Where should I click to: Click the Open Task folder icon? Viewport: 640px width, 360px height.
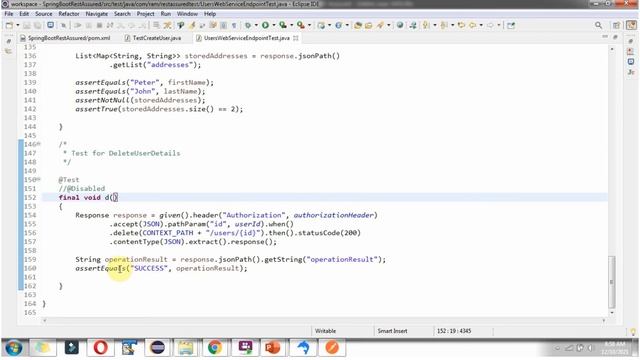tap(369, 25)
